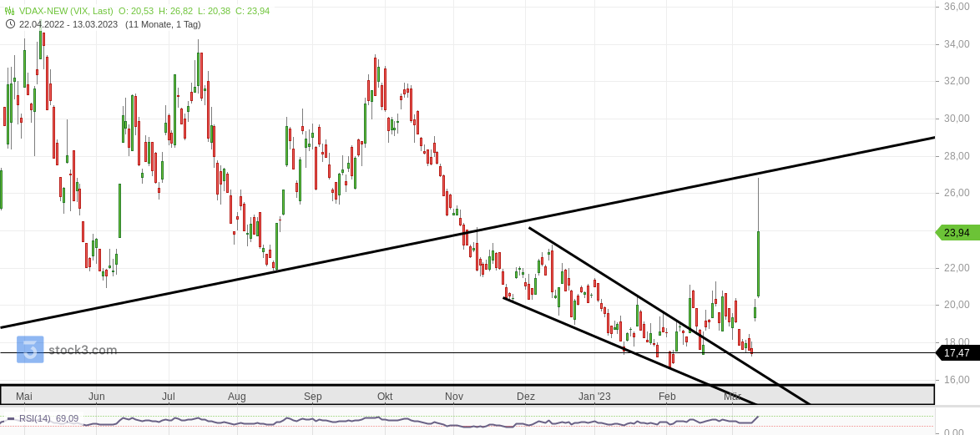Image resolution: width=980 pixels, height=435 pixels.
Task: Click the Sep label on time axis
Action: 312,397
